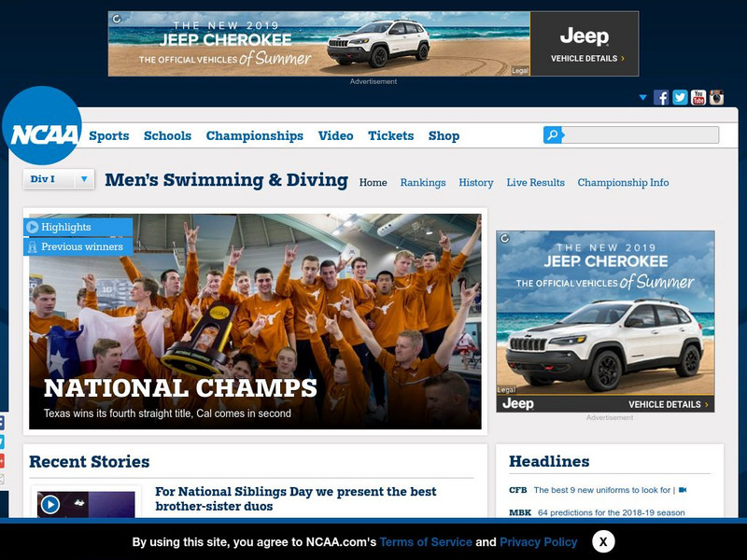Open MBK 64 predictions headline

(612, 512)
